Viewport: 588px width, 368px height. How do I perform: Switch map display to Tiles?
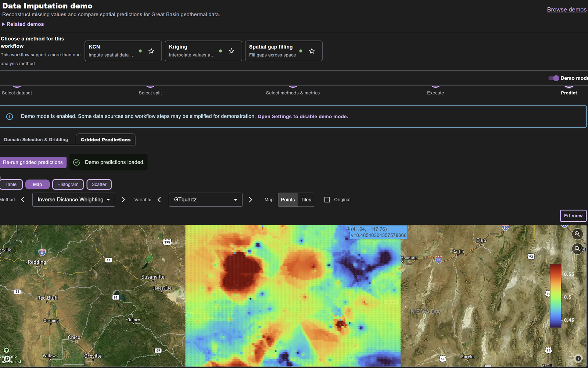306,200
